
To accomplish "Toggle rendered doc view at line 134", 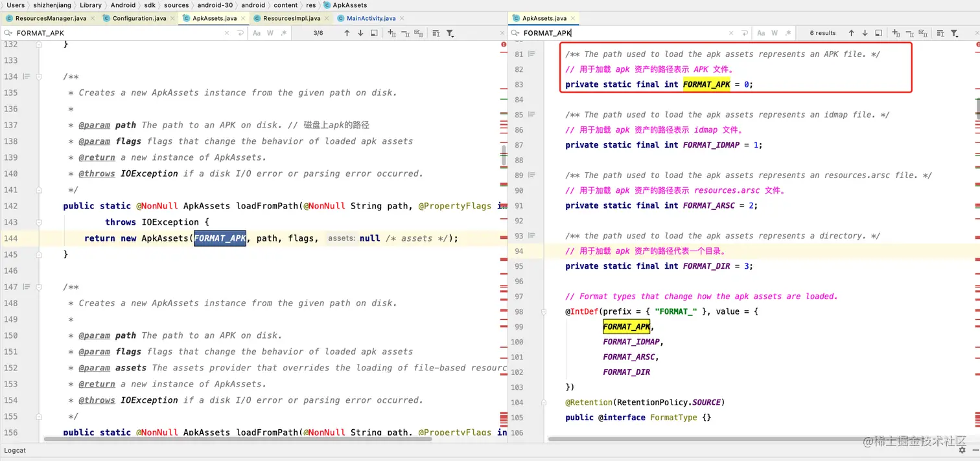I will tap(27, 76).
